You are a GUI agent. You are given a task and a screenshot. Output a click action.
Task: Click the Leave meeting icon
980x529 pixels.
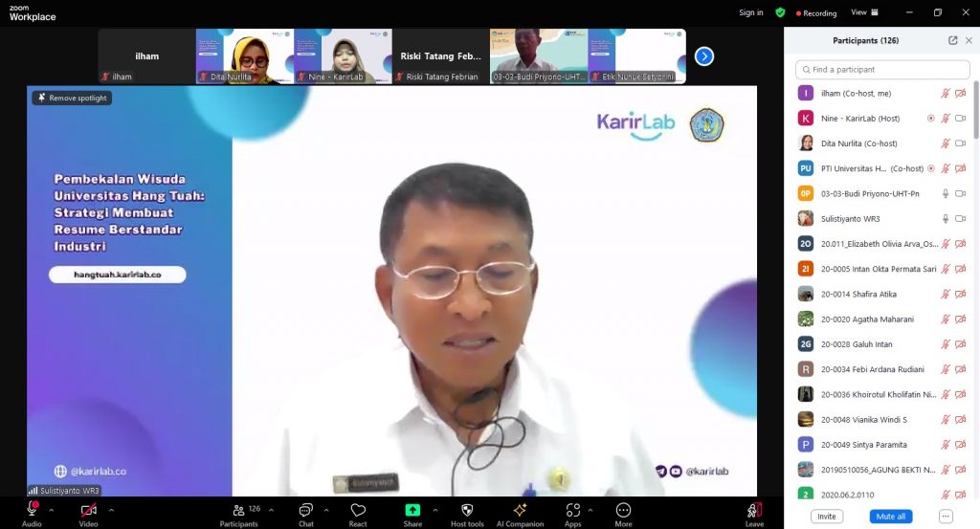(754, 511)
